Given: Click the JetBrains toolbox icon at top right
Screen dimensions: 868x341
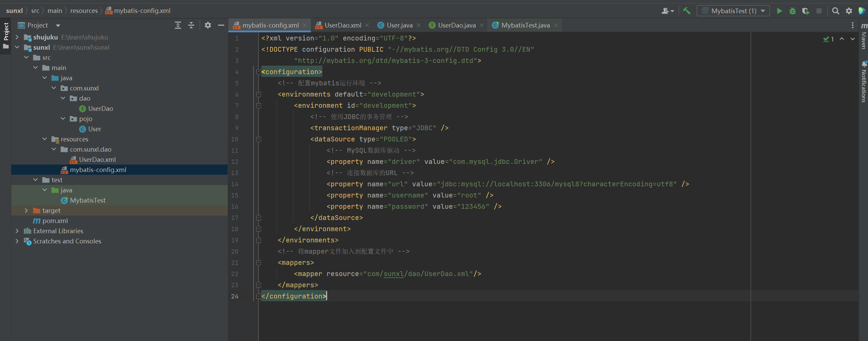Looking at the screenshot, I should 862,11.
